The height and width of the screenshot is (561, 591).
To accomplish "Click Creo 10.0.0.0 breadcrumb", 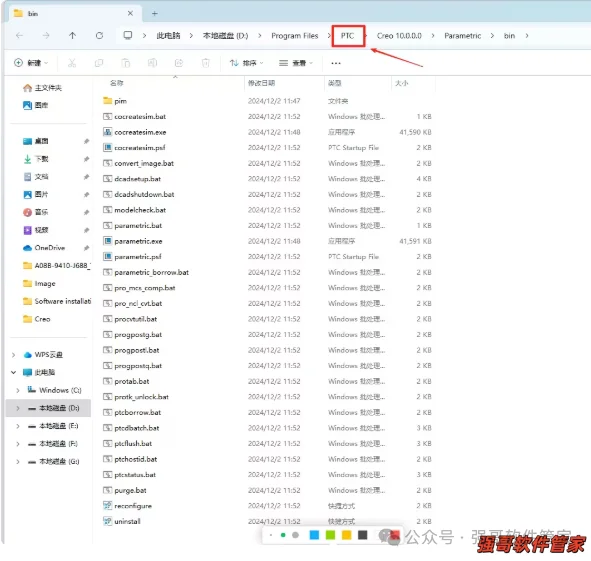I will [x=399, y=36].
